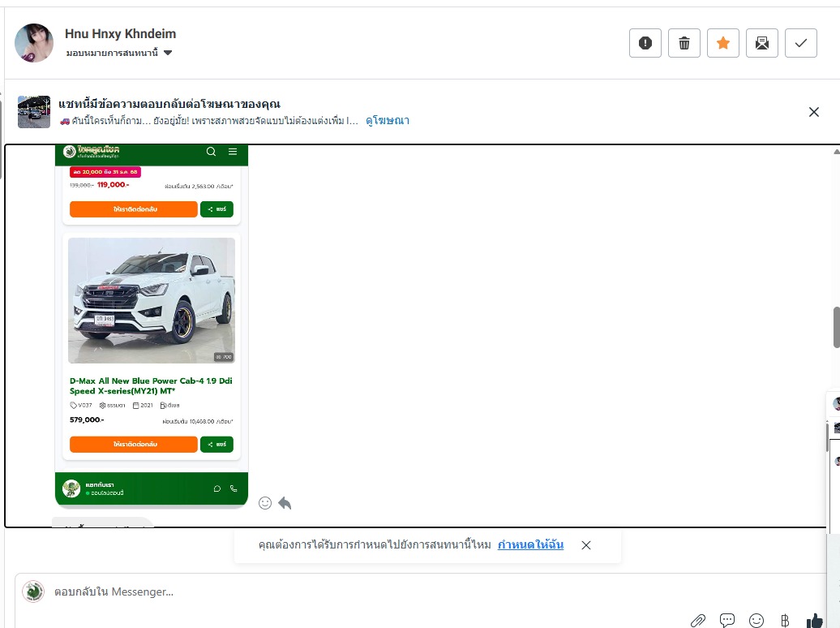840x628 pixels.
Task: Open saved replies speech bubble icon
Action: pos(727,621)
